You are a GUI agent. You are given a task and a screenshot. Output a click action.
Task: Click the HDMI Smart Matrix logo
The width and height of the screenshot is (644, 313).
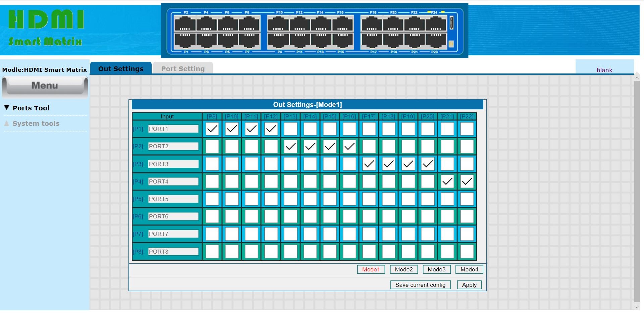(x=46, y=28)
